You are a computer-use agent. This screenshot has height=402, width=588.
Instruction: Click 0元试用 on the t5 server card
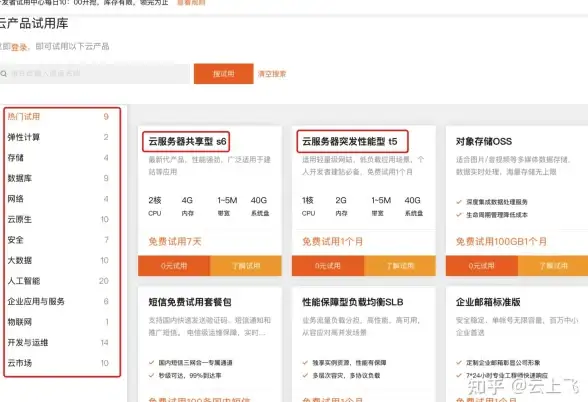[328, 266]
